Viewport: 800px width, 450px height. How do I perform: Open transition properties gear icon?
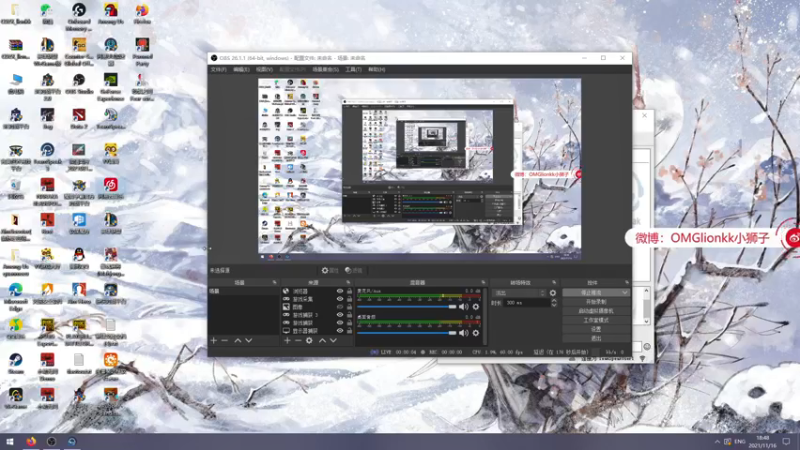[553, 293]
